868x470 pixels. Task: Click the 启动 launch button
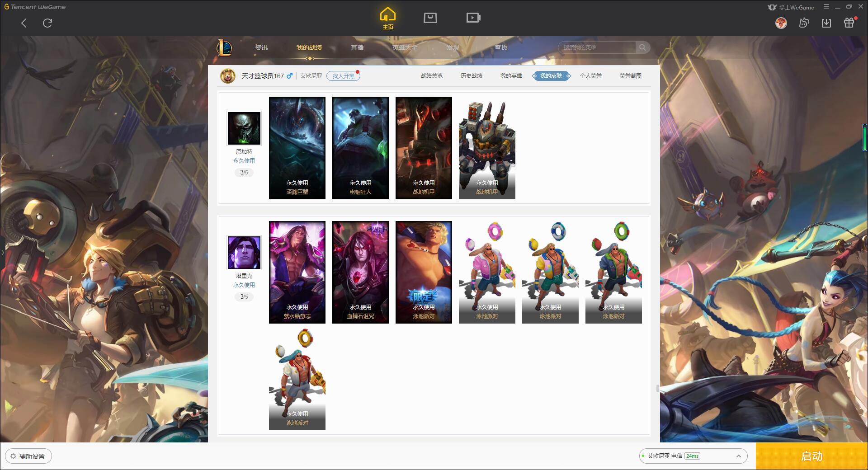[x=812, y=456]
